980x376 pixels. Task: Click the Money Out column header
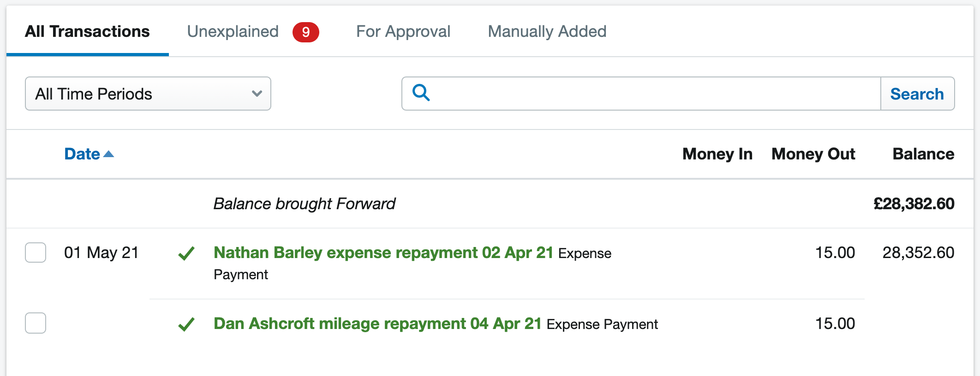pyautogui.click(x=813, y=154)
